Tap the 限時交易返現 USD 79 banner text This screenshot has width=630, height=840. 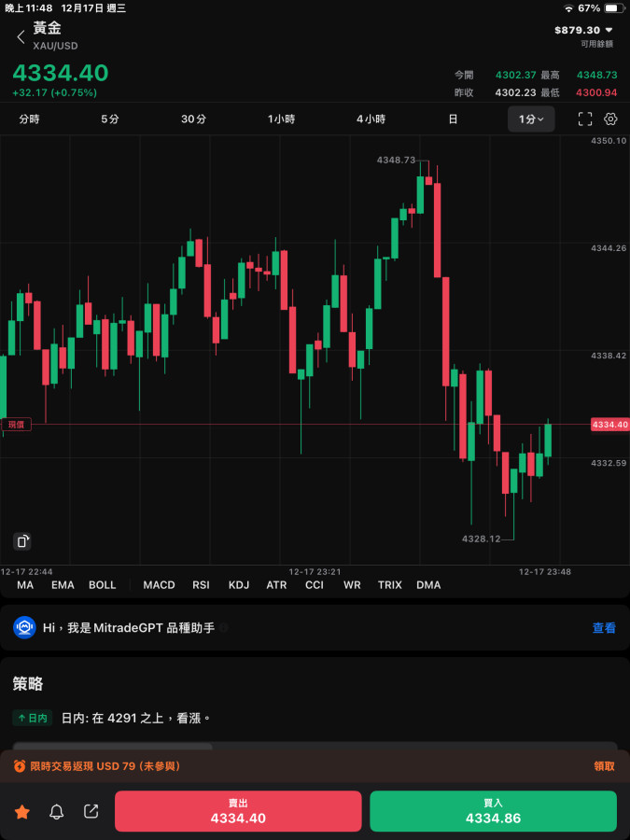[x=105, y=766]
